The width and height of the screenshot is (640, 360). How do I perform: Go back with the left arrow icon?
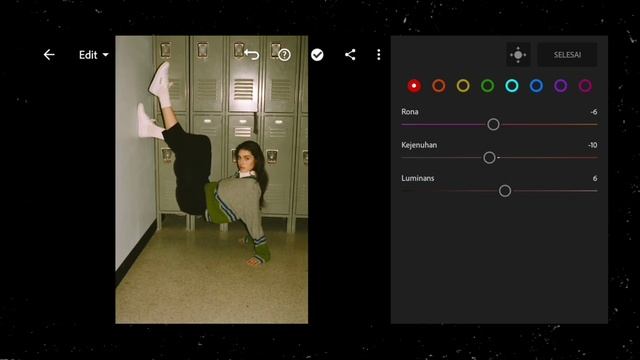click(x=49, y=55)
